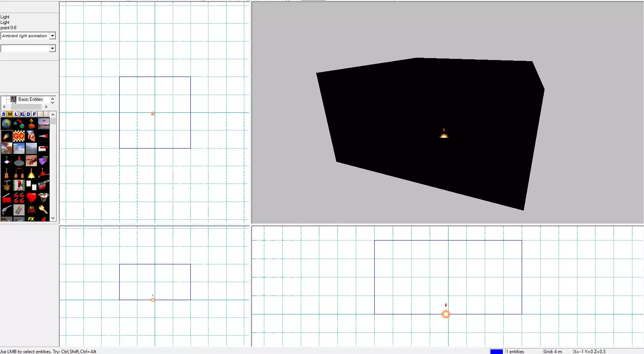Choose the four red clapper blocks icon

coord(19,198)
